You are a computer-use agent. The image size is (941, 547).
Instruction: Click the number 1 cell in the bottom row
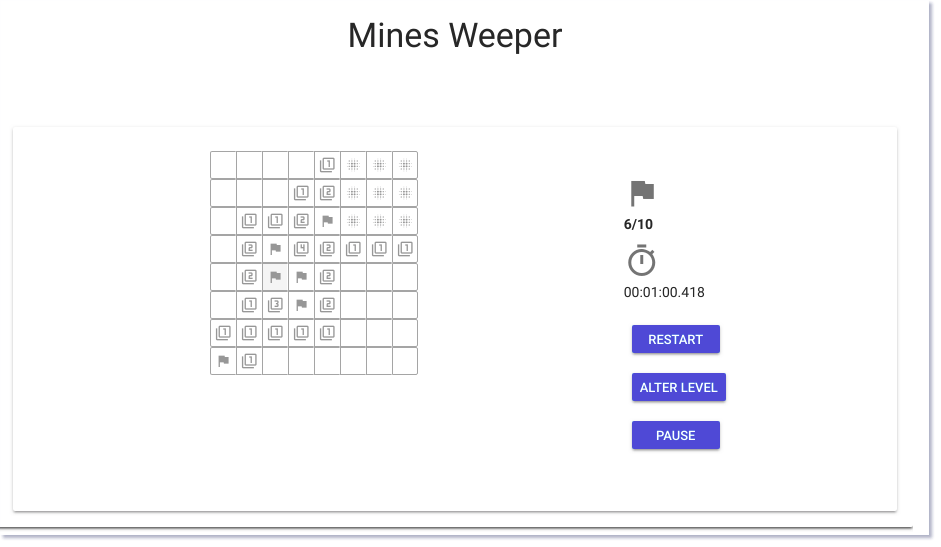point(249,361)
